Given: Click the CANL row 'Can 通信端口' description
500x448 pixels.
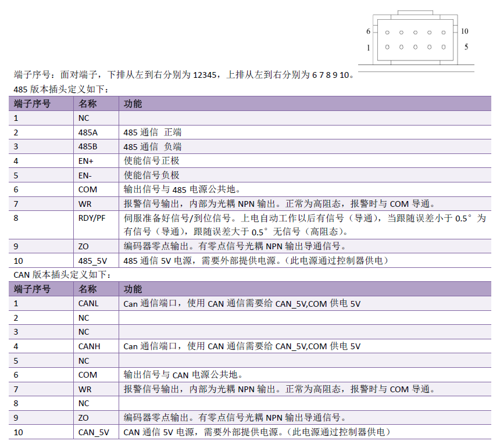Looking at the screenshot, I should coord(242,304).
